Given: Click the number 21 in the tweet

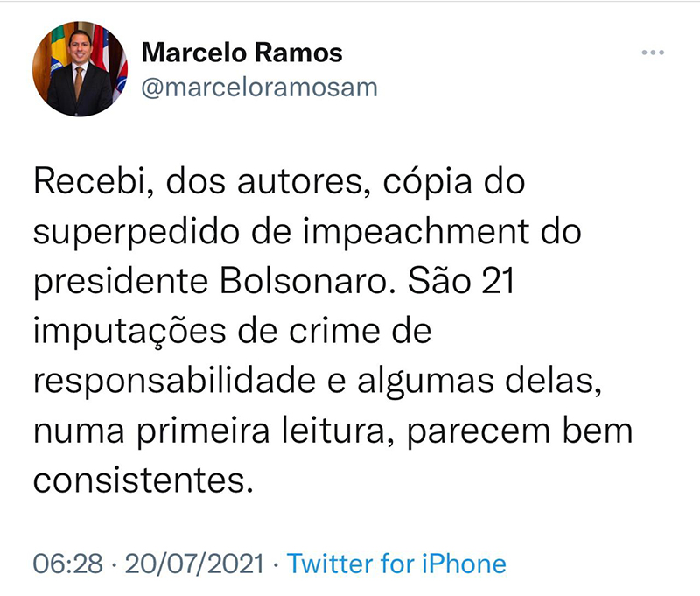Looking at the screenshot, I should [x=498, y=281].
